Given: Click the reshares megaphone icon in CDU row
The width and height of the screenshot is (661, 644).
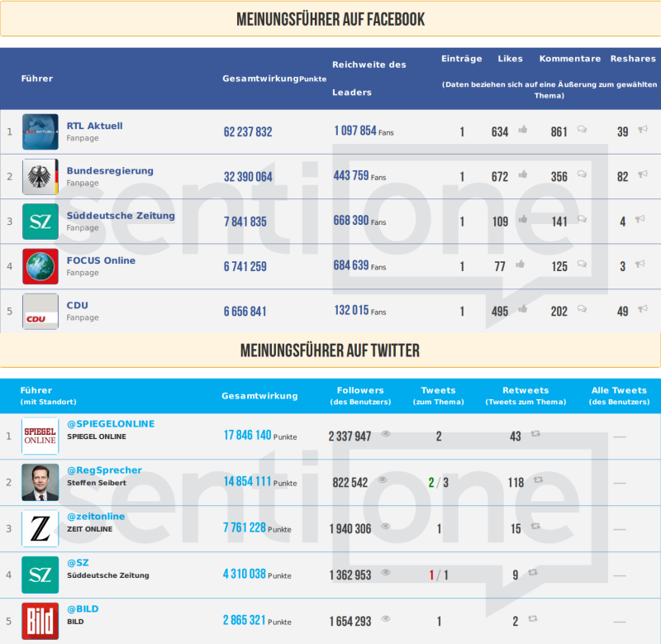Looking at the screenshot, I should coord(642,310).
